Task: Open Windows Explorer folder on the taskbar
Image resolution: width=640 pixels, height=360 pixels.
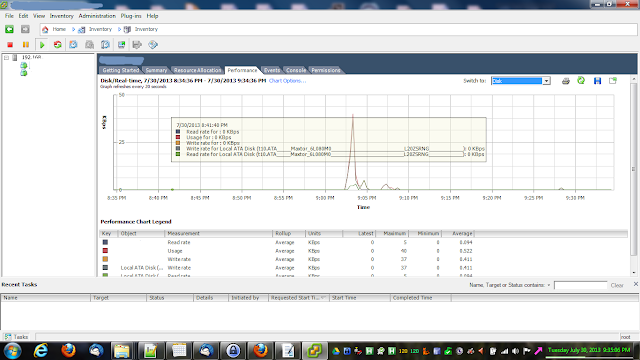Action: pos(122,351)
